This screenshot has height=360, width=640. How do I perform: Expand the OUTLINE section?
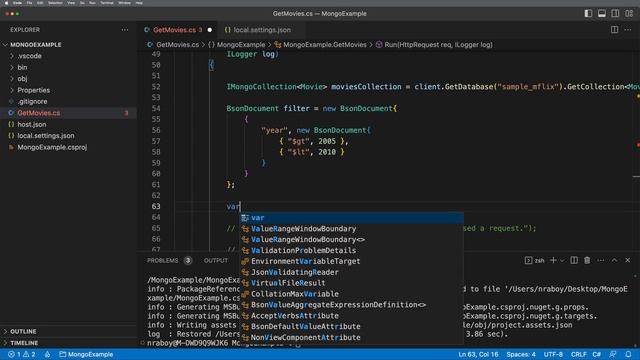[x=23, y=331]
